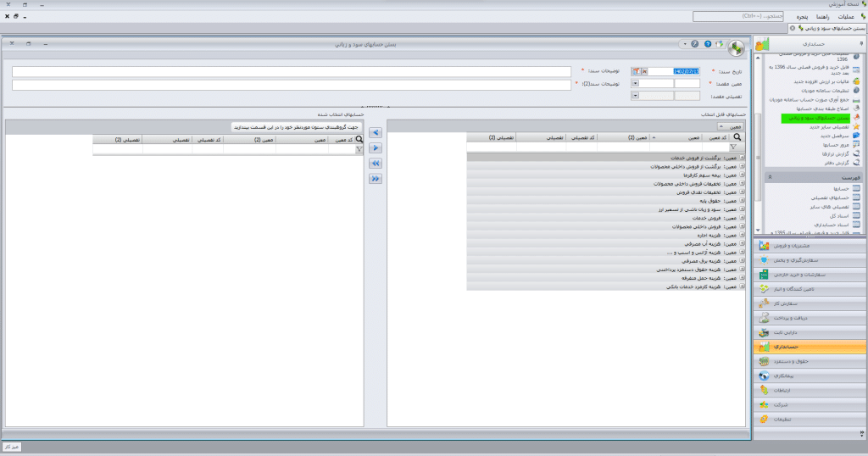Expand row فروش خدمات
Viewport: 868px width, 456px height.
pyautogui.click(x=742, y=218)
